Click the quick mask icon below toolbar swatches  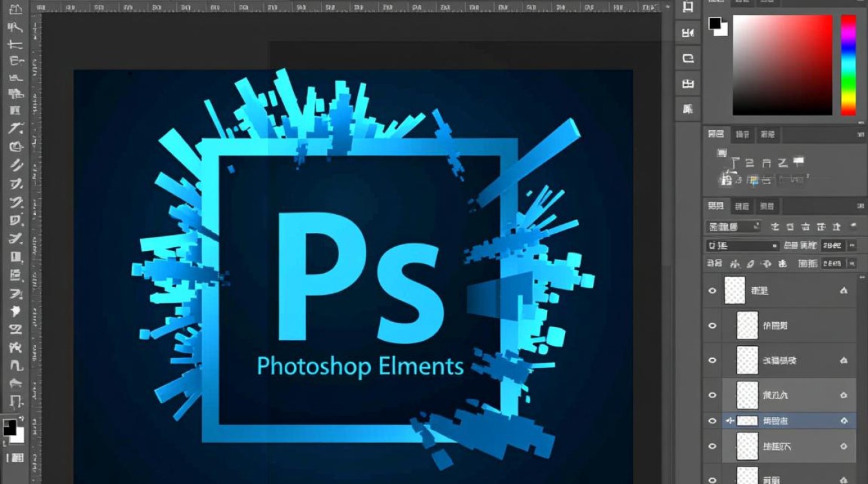(x=16, y=458)
